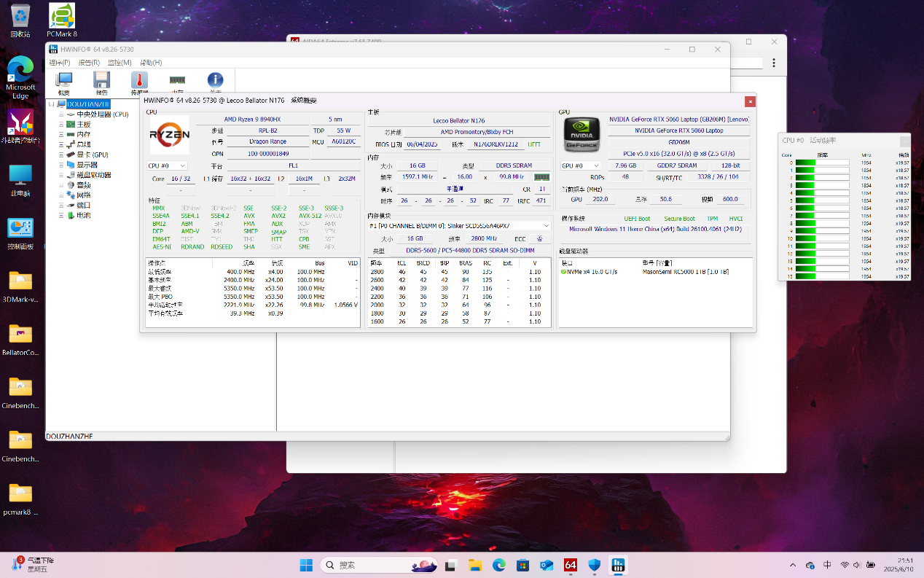924x578 pixels.
Task: Open the PCMark 8 desktop icon
Action: [62, 20]
